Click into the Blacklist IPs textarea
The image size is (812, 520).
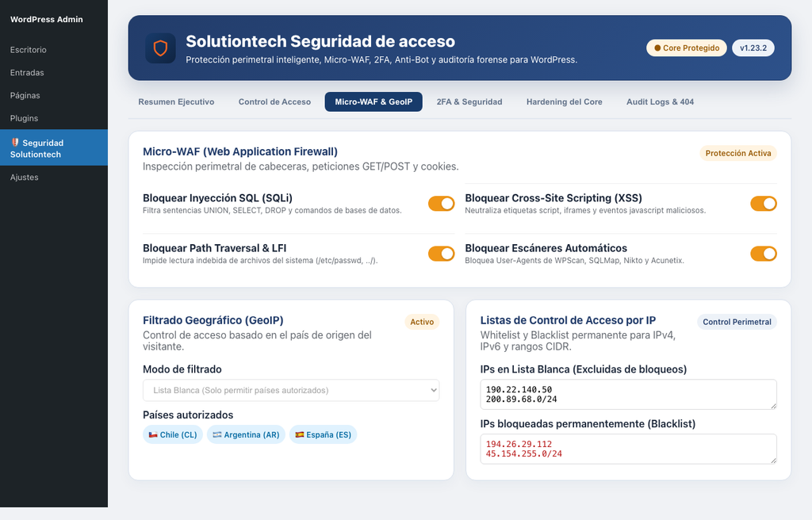tap(628, 449)
